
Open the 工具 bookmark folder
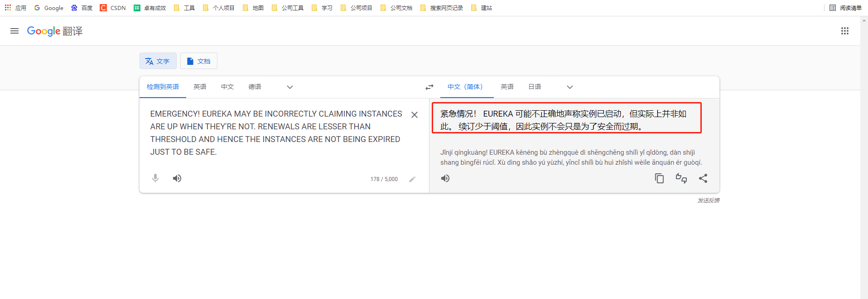(x=184, y=8)
